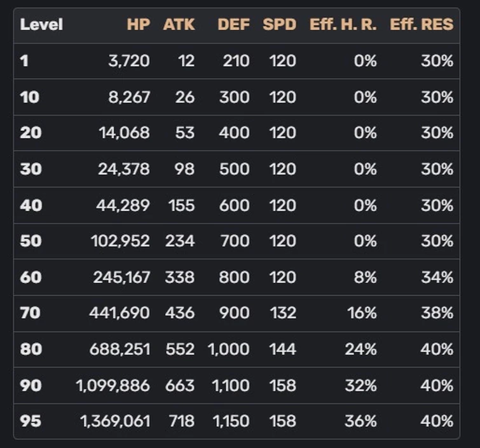Click the Eff. RES value 38%
This screenshot has width=480, height=448.
tap(437, 313)
